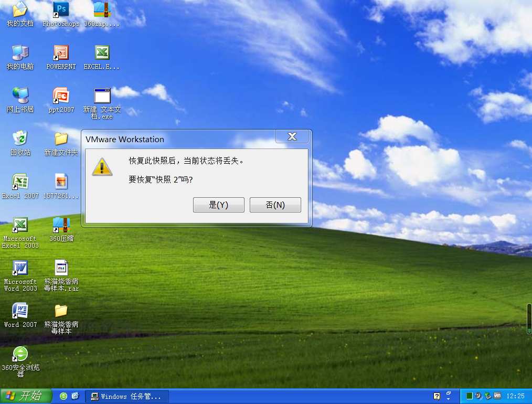Open the 开始 Start menu

click(26, 396)
